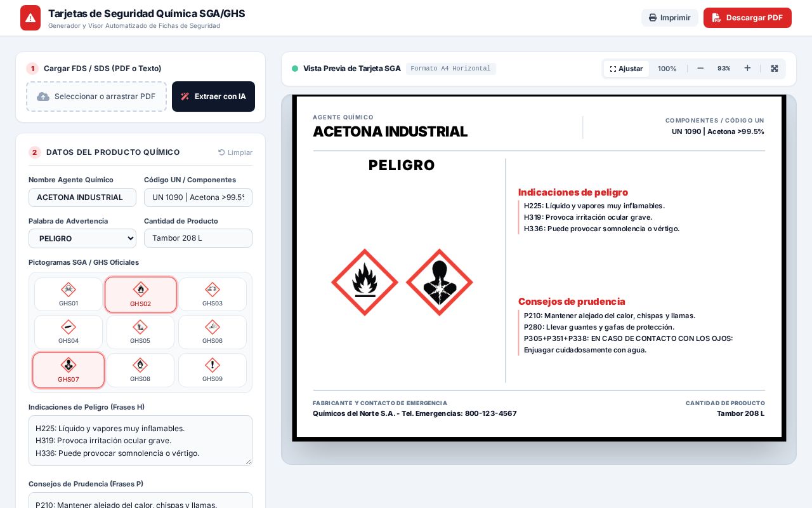Click the PELIGRO signal word in preview

pos(402,165)
